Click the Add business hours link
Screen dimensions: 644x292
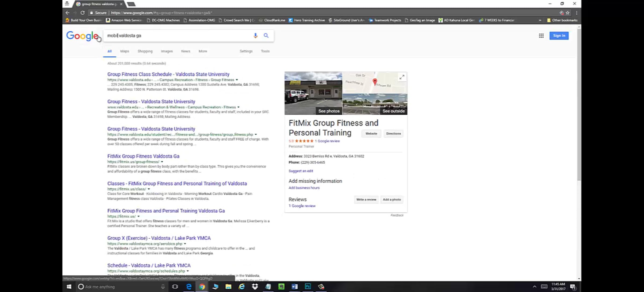304,188
